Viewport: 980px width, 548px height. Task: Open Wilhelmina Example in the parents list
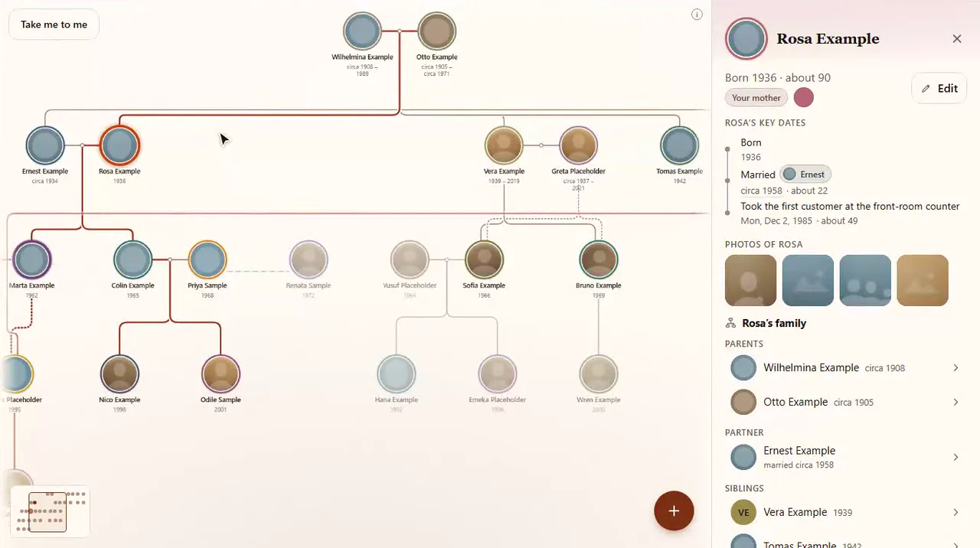(x=845, y=368)
